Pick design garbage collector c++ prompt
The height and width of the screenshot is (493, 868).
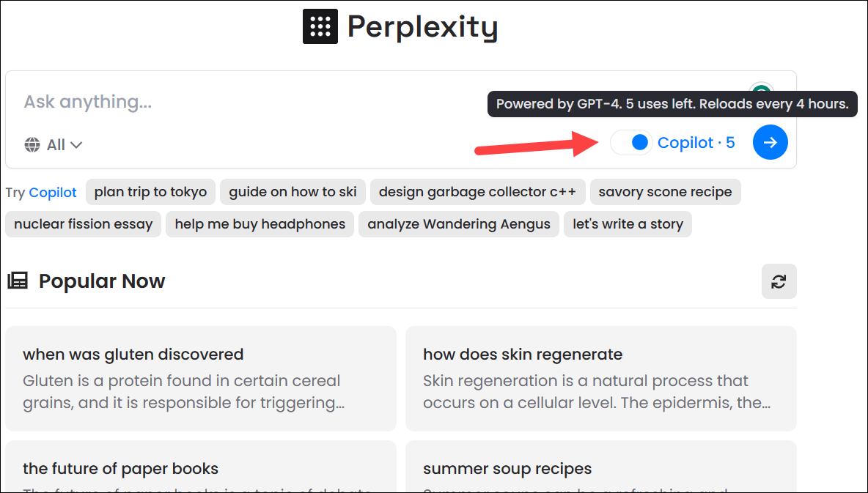(477, 192)
